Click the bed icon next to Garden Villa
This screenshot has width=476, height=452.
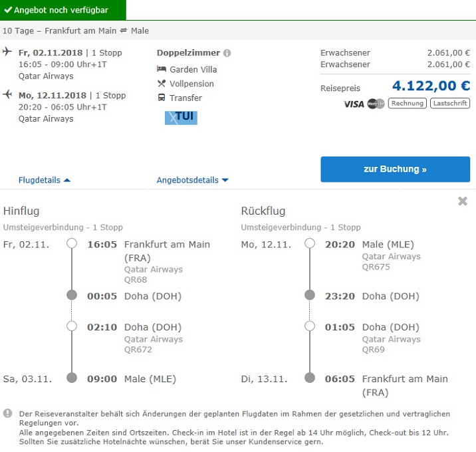click(162, 69)
